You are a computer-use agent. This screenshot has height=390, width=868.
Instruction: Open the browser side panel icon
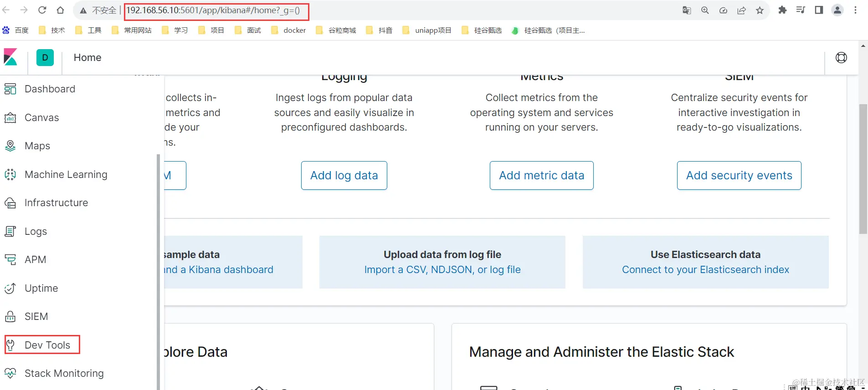(x=819, y=10)
